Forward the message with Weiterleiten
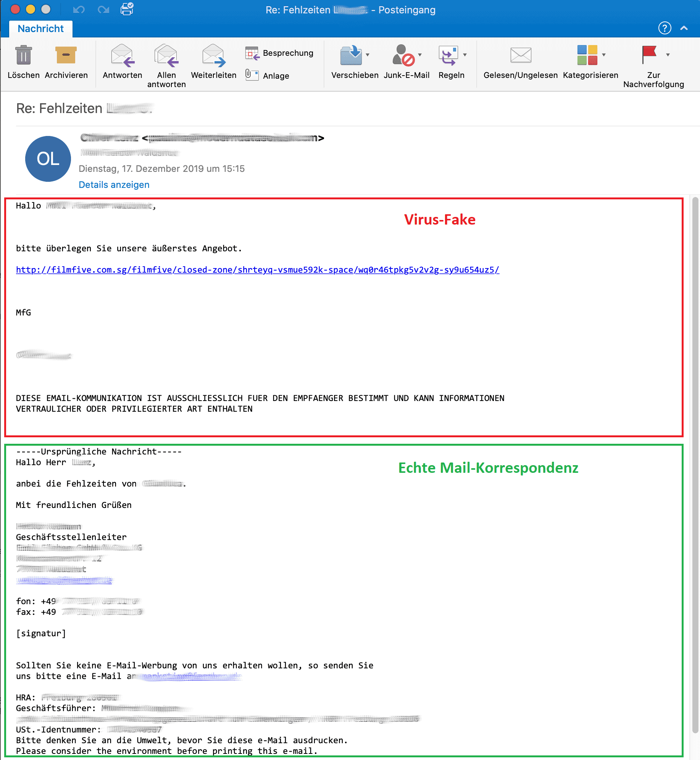700x760 pixels. tap(214, 55)
